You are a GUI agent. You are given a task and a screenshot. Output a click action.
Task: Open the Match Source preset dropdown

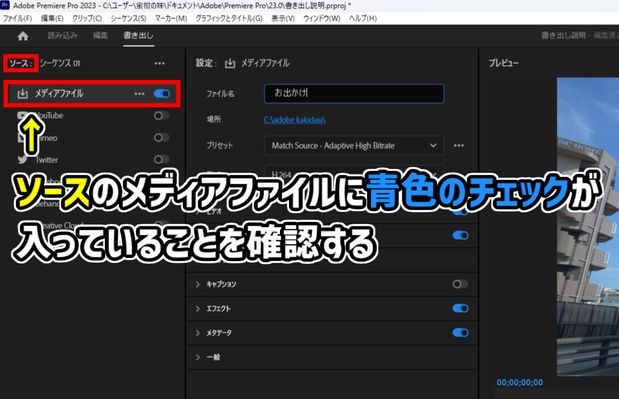point(354,146)
